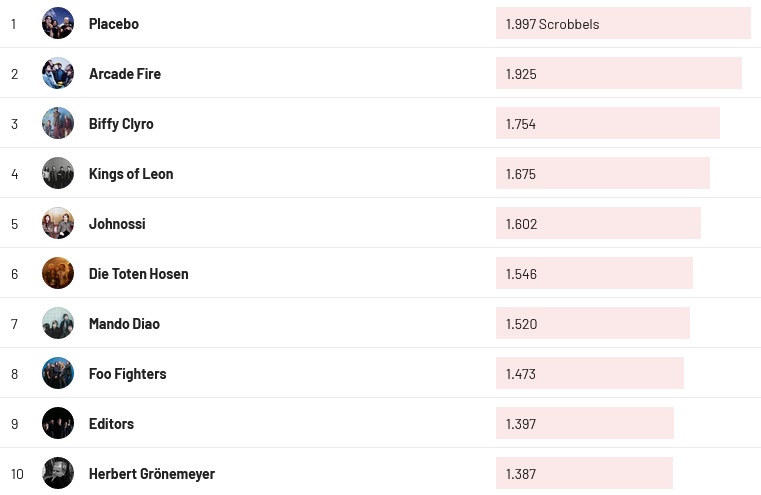
Task: Select Foo Fighters' round avatar
Action: coord(58,373)
